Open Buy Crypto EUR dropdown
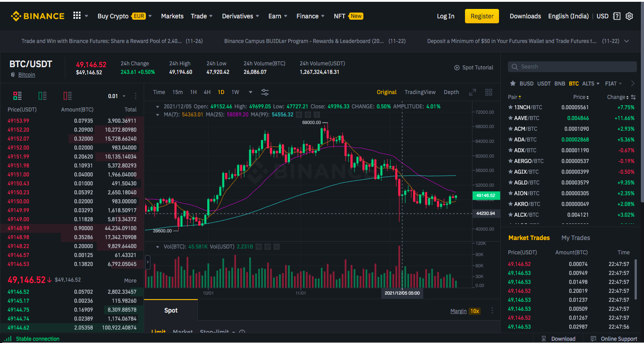The image size is (644, 343). point(124,16)
